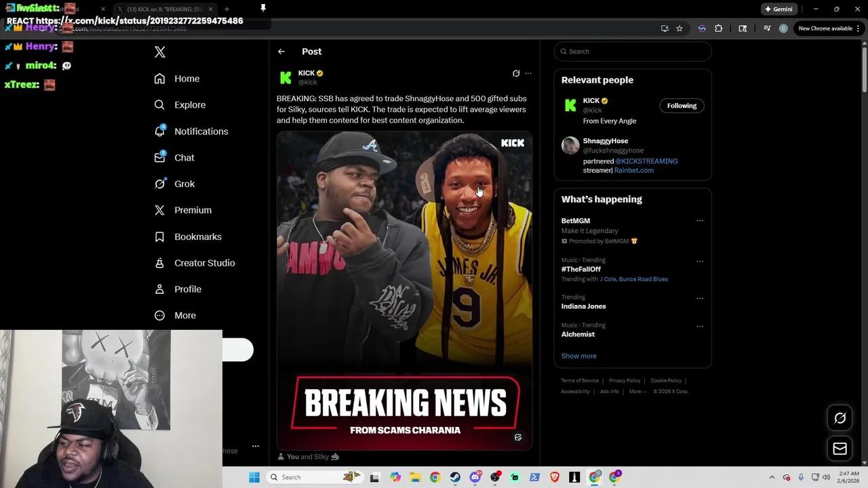868x488 pixels.
Task: Click ShnaggyHose's avatar in Relevant people
Action: point(570,146)
